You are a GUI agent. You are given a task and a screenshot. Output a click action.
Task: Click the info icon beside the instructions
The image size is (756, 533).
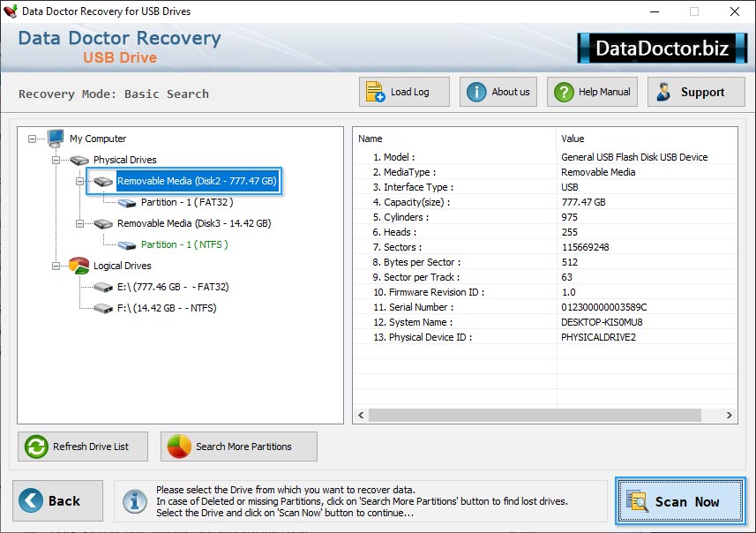coord(135,501)
